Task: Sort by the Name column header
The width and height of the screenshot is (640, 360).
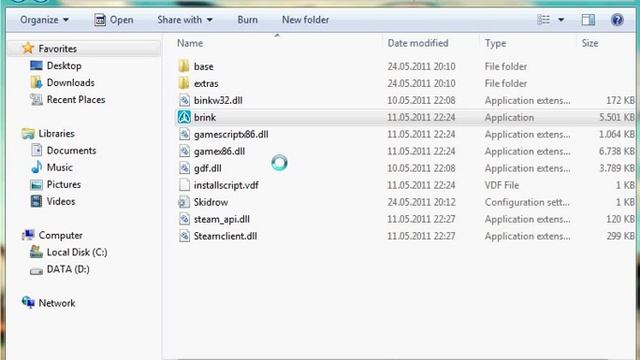Action: click(x=190, y=43)
